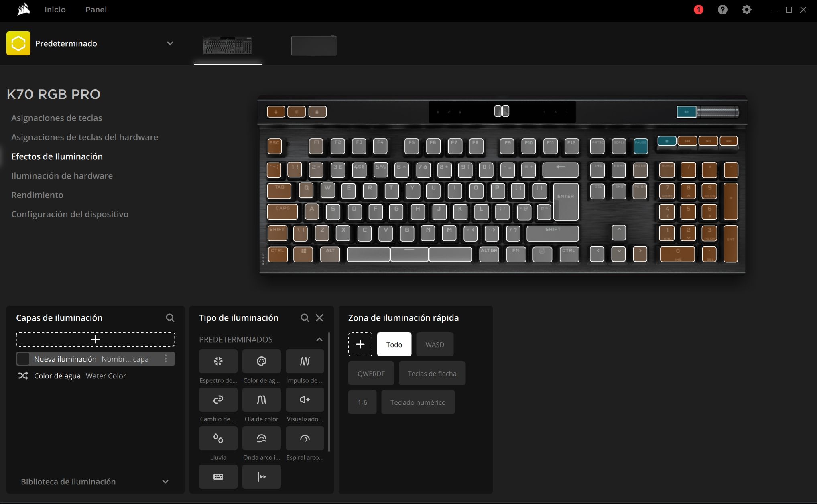817x504 pixels.
Task: Click the media next track key
Action: (729, 141)
